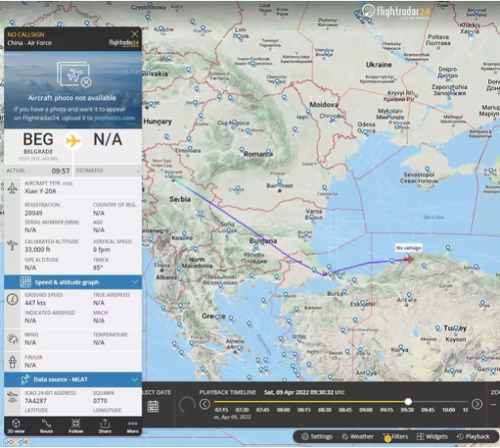Step the playback timeline forward arrow
500x448 pixels.
point(477,404)
